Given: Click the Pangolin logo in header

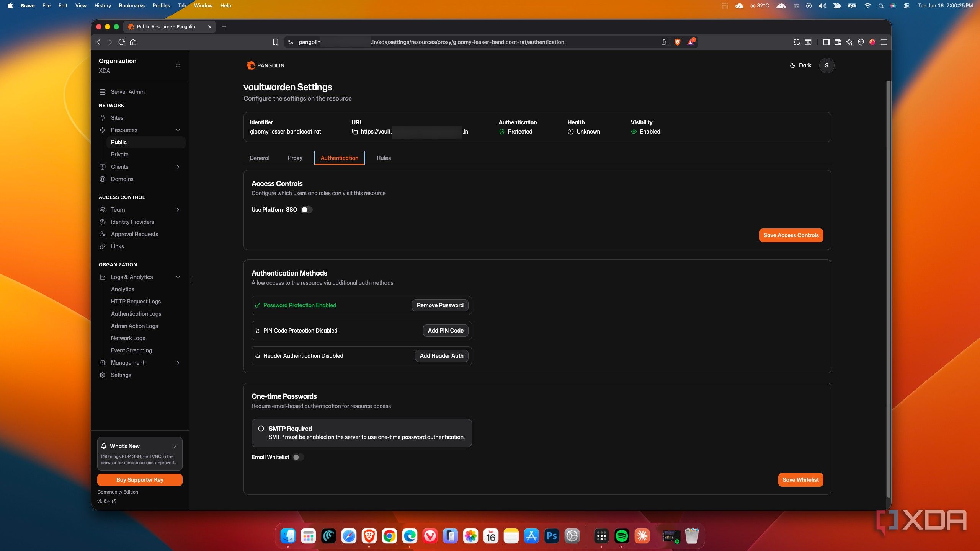Looking at the screenshot, I should (265, 65).
